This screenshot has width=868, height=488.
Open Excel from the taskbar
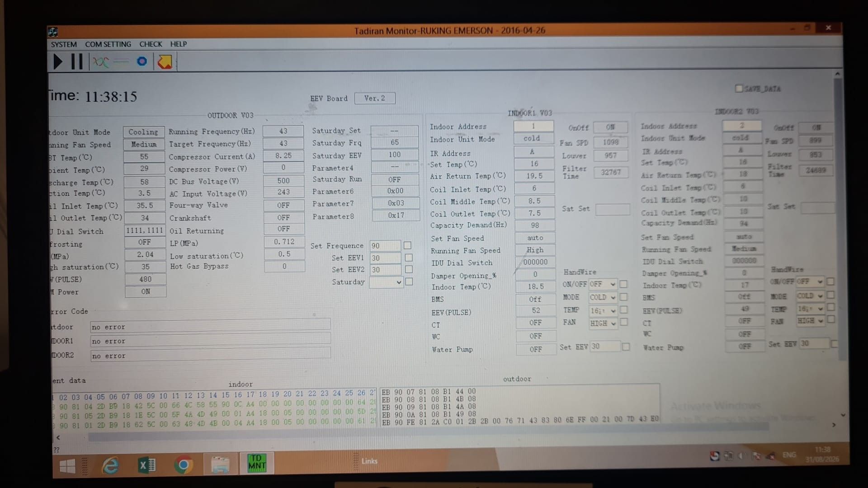pos(146,465)
